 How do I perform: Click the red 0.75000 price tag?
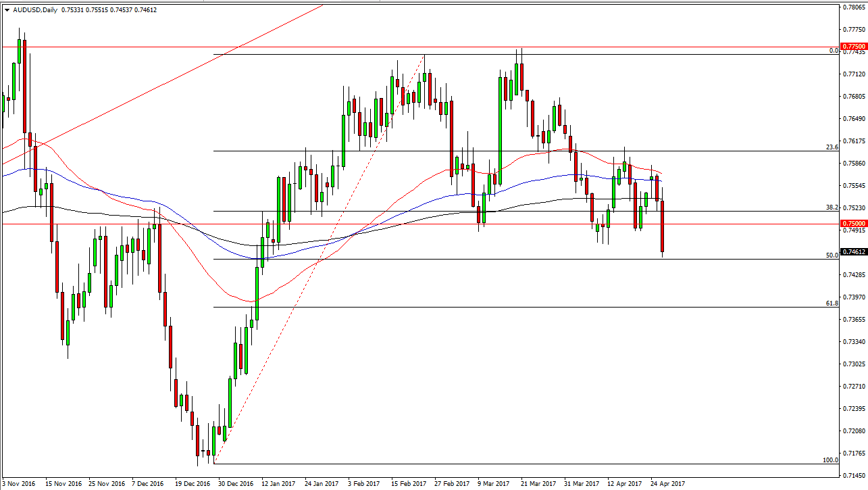point(853,223)
